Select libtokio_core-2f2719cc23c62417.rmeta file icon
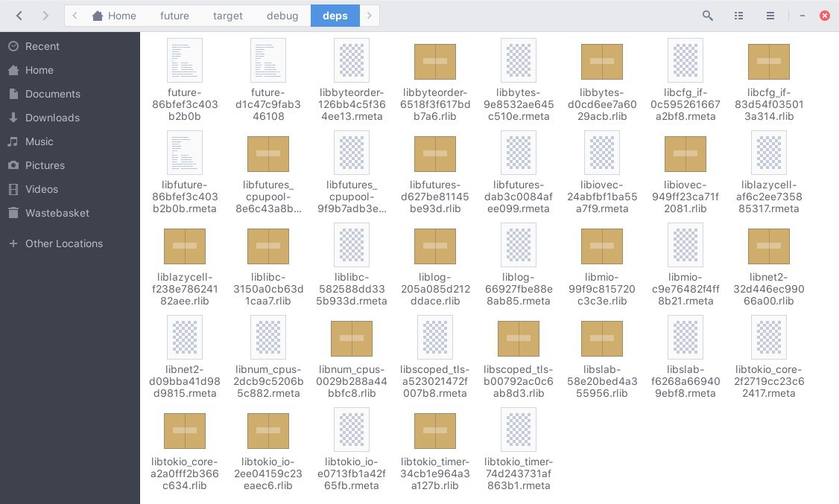 click(x=769, y=337)
